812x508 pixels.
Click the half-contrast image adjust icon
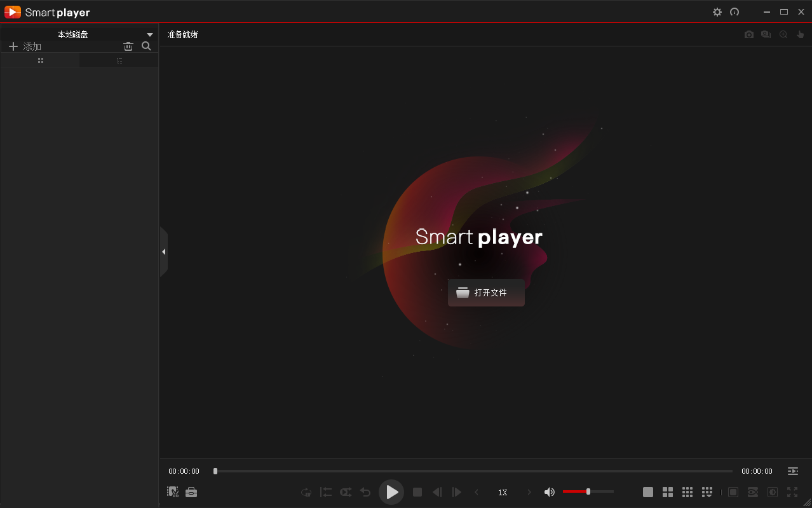coord(773,492)
